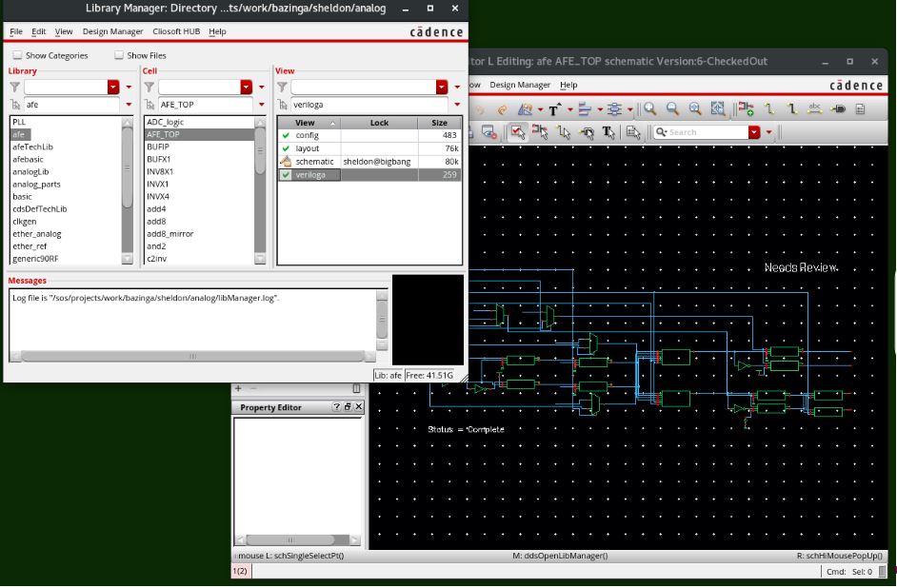Click the Create Pin icon in schematic toolbar
This screenshot has width=897, height=588.
tap(838, 109)
